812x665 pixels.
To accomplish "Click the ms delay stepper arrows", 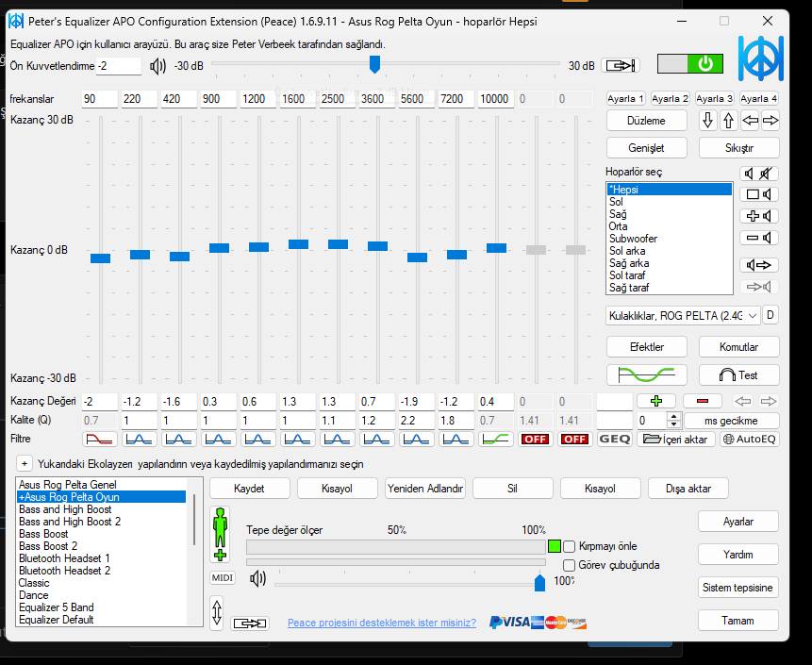I will point(673,420).
